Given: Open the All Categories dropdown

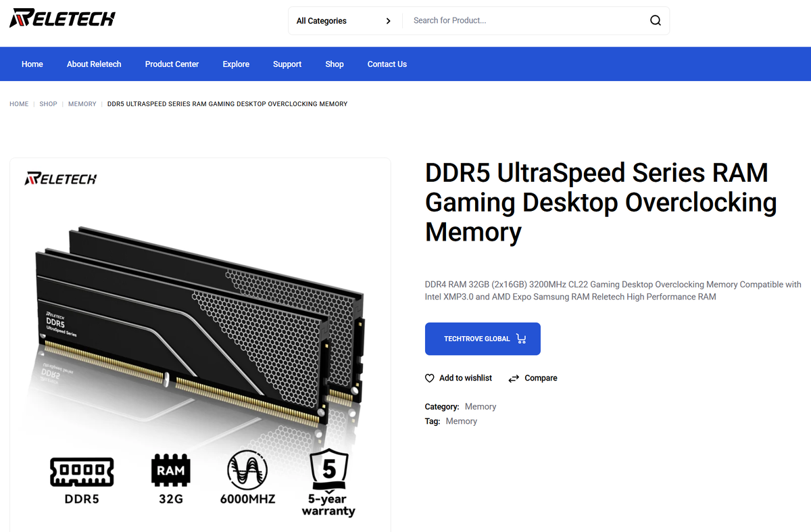Looking at the screenshot, I should pyautogui.click(x=345, y=21).
